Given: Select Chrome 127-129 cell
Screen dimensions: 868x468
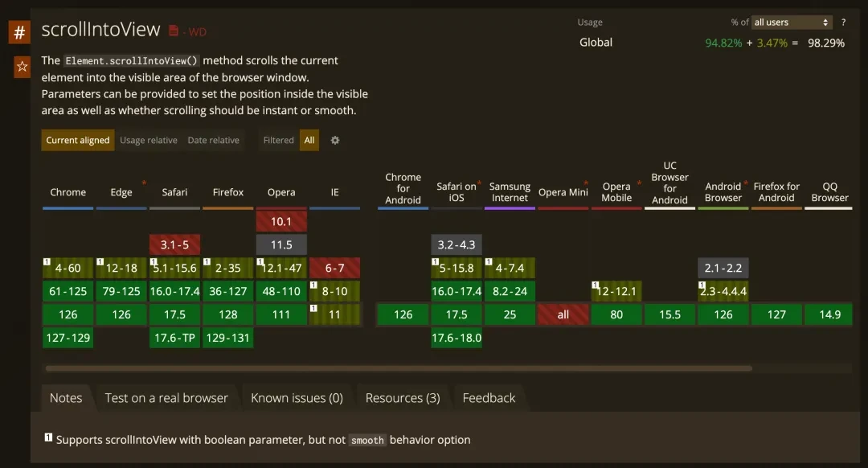Looking at the screenshot, I should pos(68,338).
